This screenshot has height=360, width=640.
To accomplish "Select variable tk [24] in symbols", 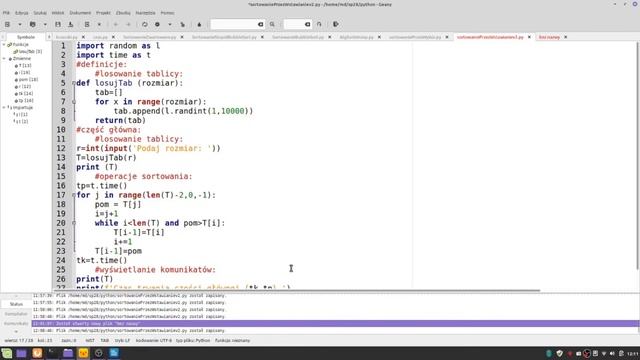I will pyautogui.click(x=24, y=93).
